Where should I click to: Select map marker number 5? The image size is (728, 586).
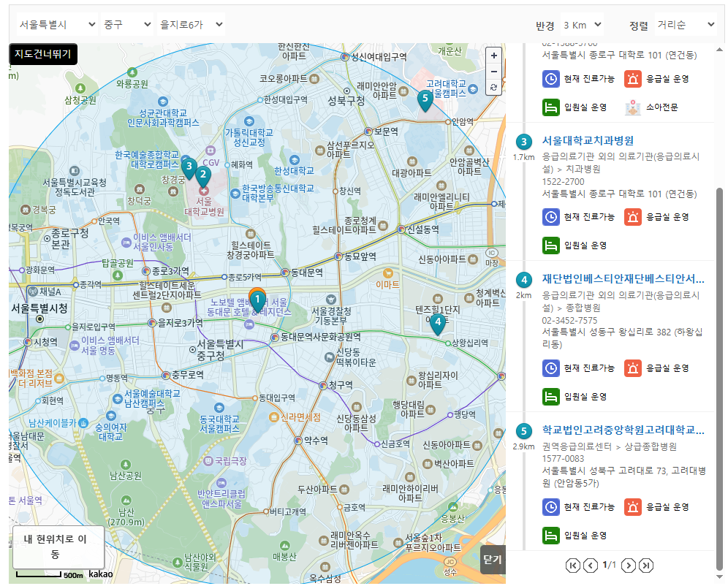[425, 101]
